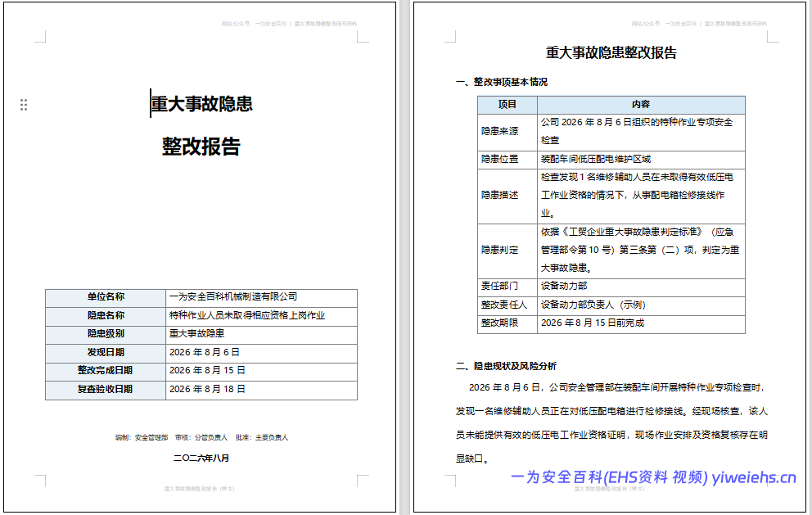Image resolution: width=812 pixels, height=515 pixels.
Task: Select the '整改完成日期' label cell
Action: pos(106,371)
